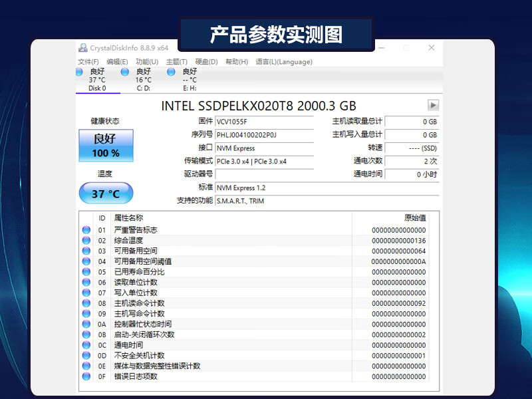Click the 通电时间 value 0 小时
The height and width of the screenshot is (399, 532).
coord(412,174)
